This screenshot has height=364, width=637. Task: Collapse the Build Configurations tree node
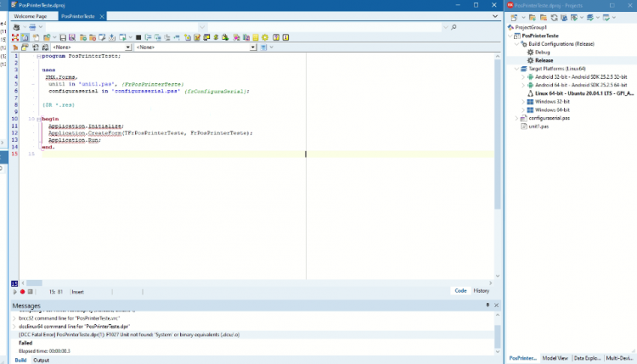516,44
